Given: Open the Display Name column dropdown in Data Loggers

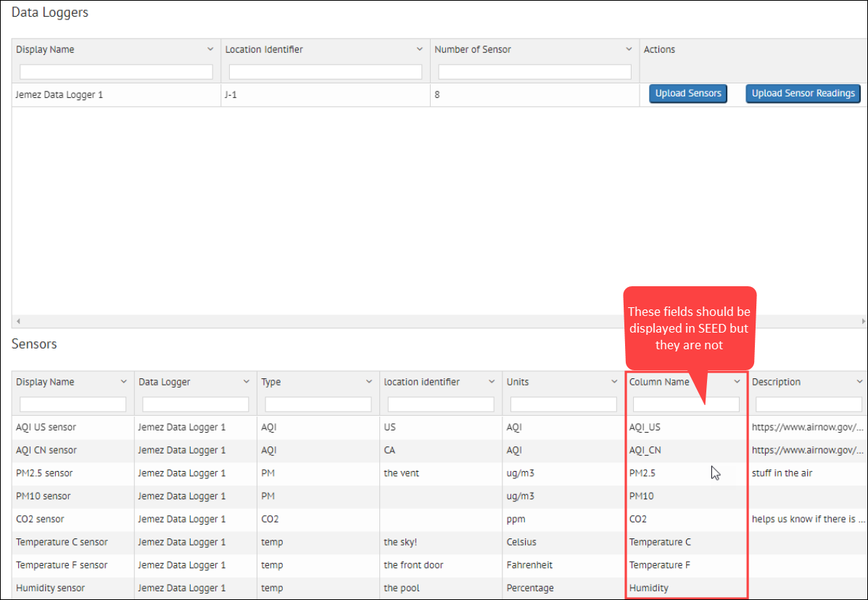Looking at the screenshot, I should click(211, 49).
